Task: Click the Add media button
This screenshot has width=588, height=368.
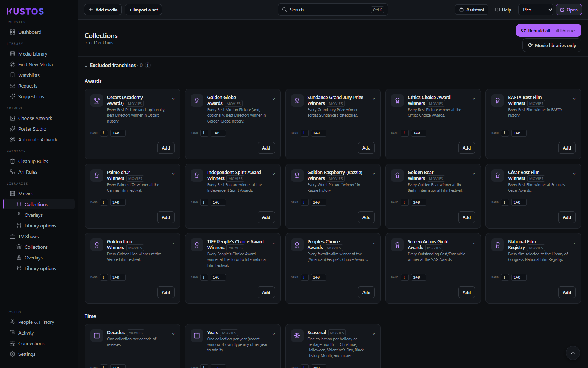Action: coord(103,10)
